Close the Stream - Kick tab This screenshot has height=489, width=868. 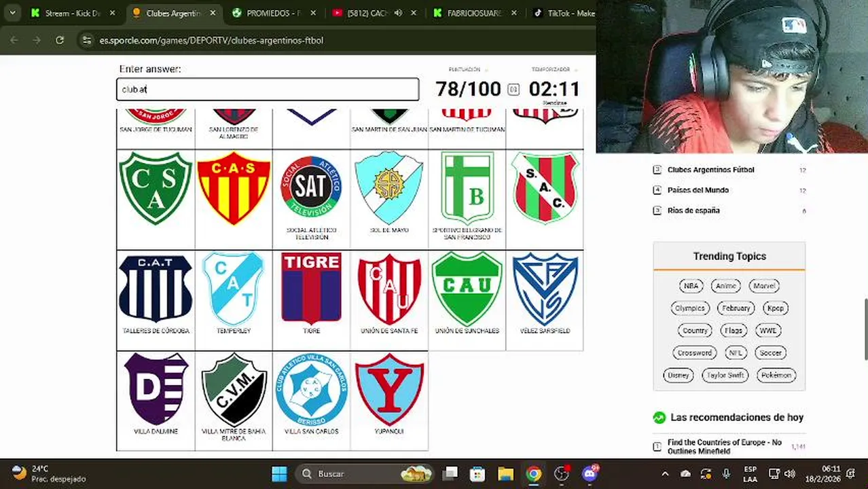tap(112, 13)
